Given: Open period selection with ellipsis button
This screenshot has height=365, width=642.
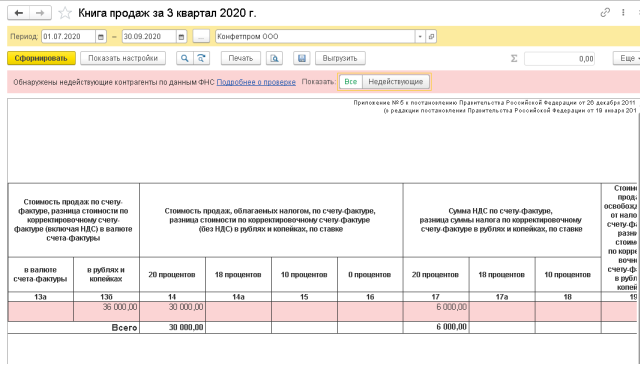Looking at the screenshot, I should coord(201,37).
